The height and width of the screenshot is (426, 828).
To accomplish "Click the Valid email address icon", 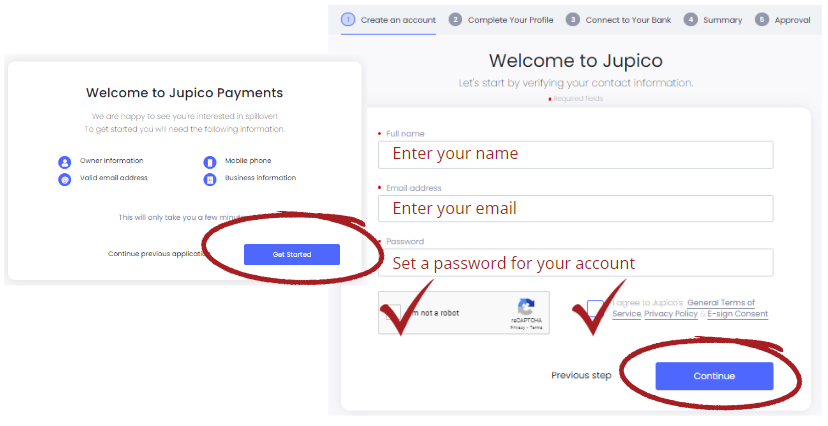I will click(x=64, y=179).
